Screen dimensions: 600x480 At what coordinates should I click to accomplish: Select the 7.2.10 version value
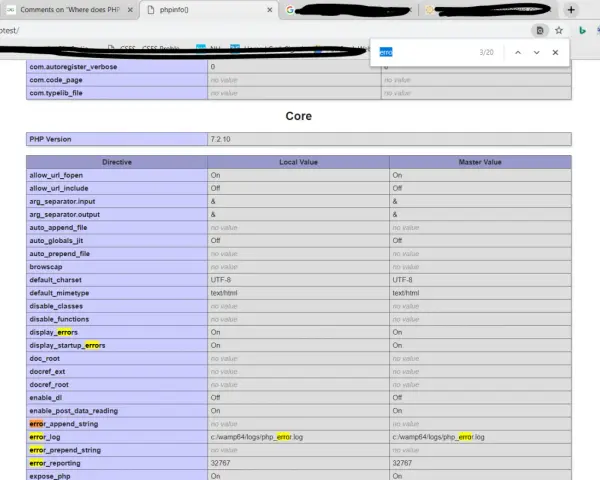(220, 139)
